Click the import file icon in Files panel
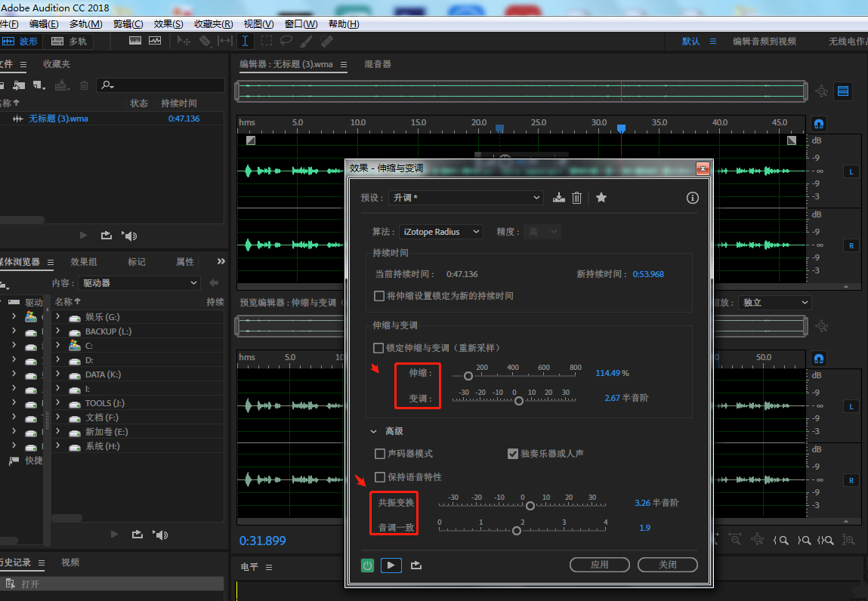 click(19, 85)
